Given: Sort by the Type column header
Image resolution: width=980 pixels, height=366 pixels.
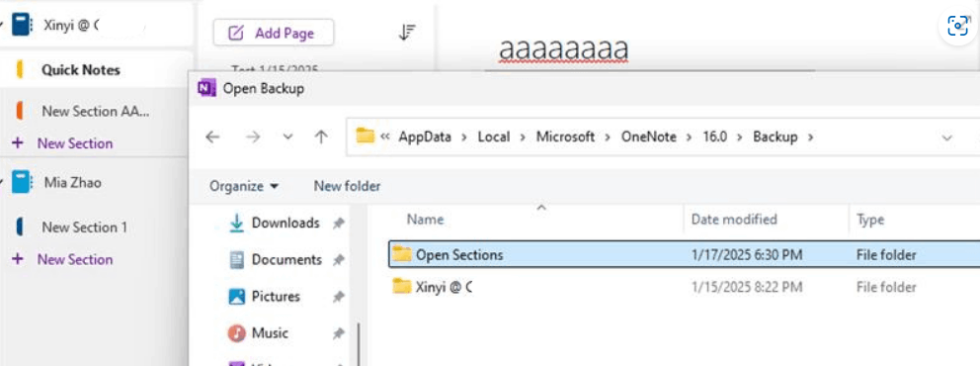Looking at the screenshot, I should click(x=870, y=220).
